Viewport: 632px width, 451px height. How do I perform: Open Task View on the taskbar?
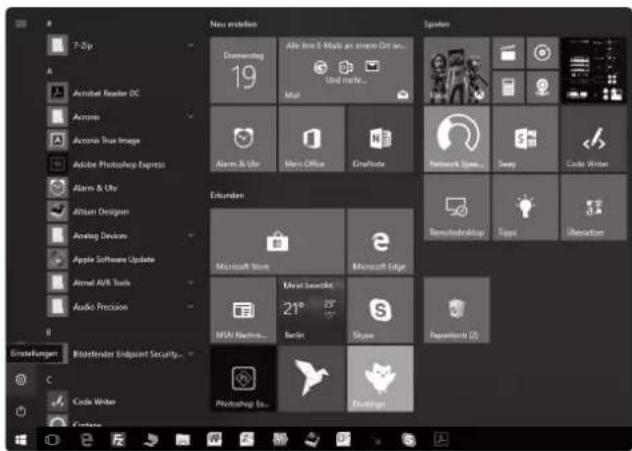click(53, 439)
